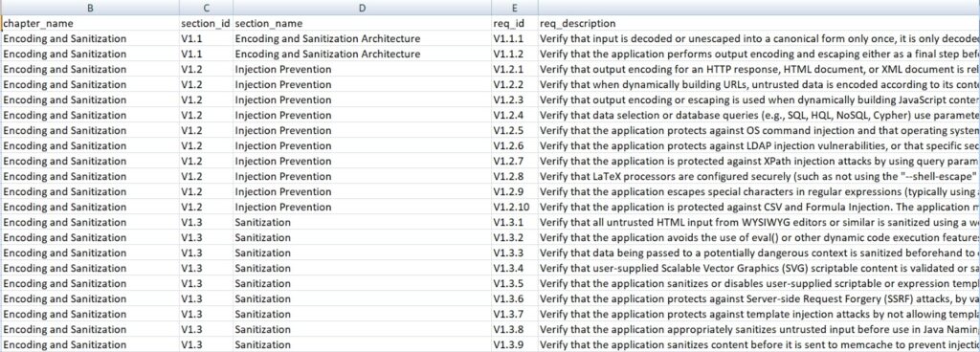Click the description about OS command injection
980x352 pixels.
click(x=759, y=130)
